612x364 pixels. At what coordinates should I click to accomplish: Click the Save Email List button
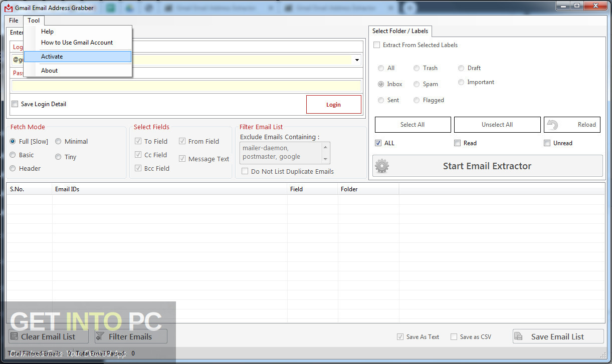(x=558, y=336)
